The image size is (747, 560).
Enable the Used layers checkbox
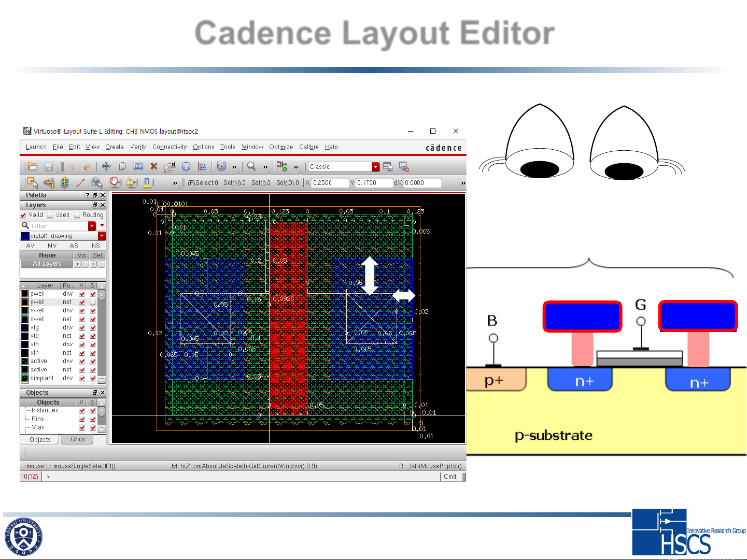[50, 215]
